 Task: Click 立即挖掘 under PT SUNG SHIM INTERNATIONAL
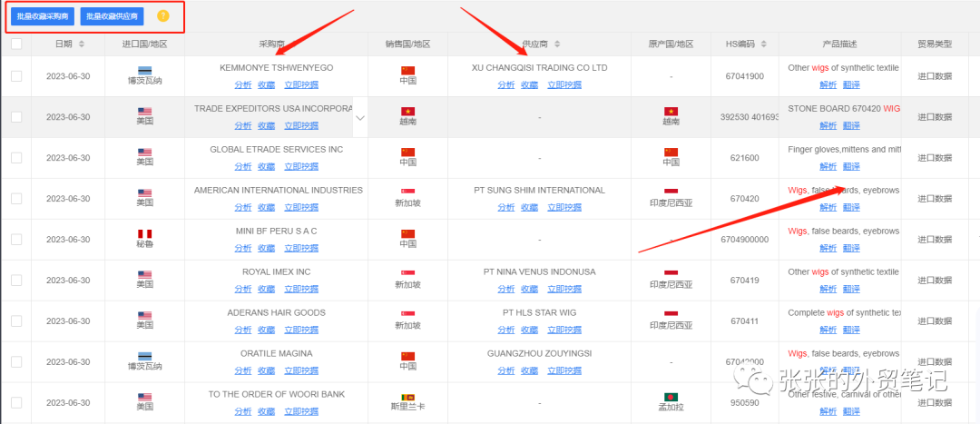564,207
